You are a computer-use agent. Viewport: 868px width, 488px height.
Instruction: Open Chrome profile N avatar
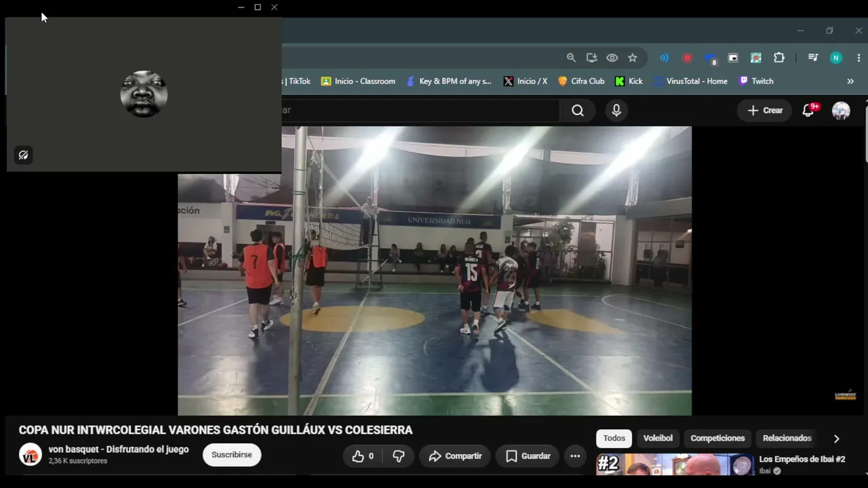click(x=836, y=58)
